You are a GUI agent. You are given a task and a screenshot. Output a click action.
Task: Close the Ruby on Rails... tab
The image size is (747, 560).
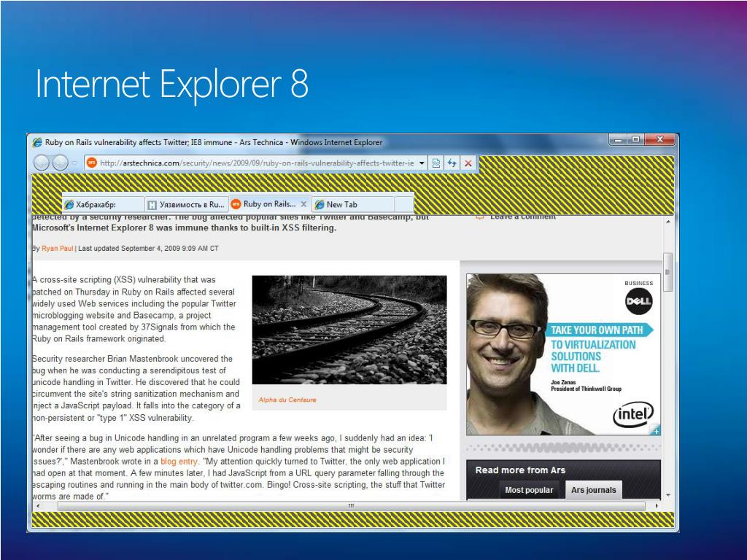click(303, 204)
